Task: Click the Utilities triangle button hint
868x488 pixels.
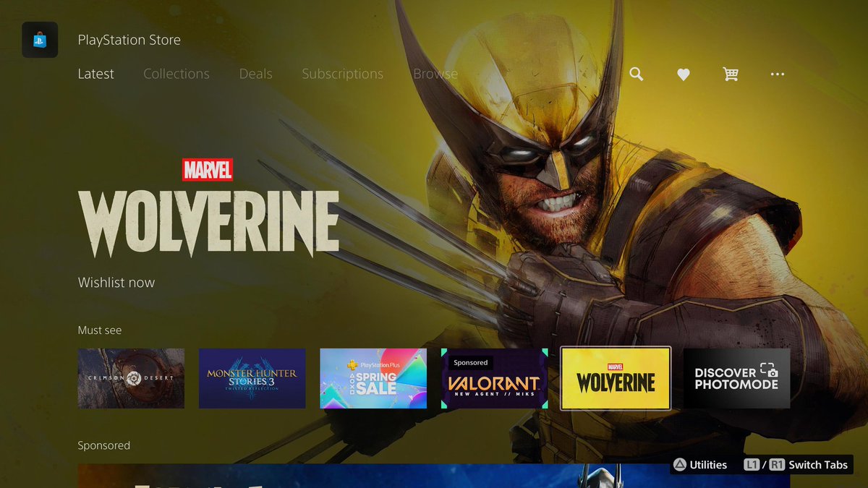Action: tap(701, 465)
